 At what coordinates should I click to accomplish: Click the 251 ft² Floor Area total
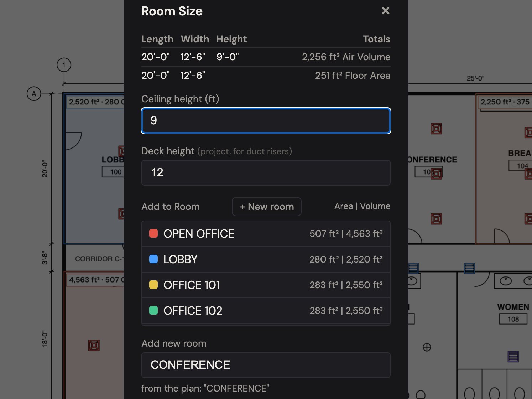353,76
